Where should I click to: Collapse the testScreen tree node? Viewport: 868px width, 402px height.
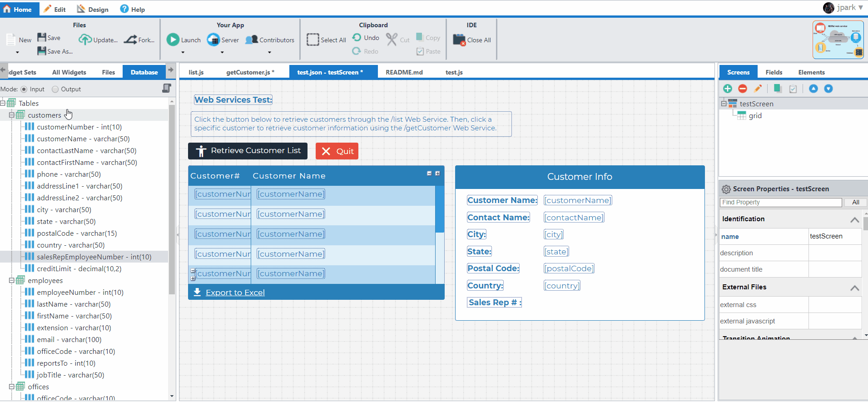tap(724, 104)
